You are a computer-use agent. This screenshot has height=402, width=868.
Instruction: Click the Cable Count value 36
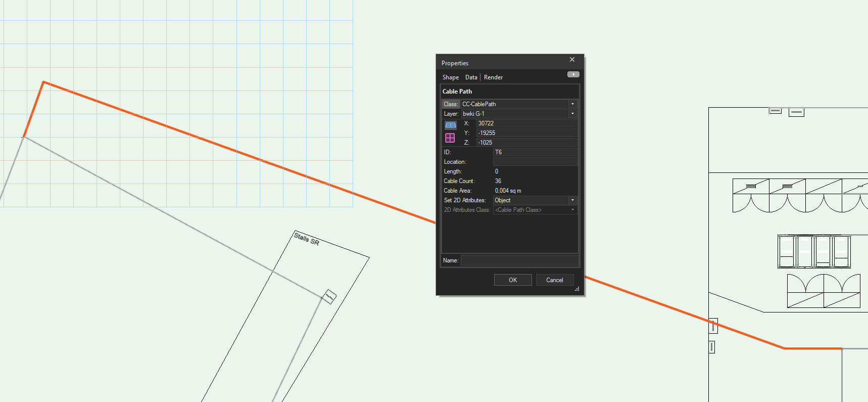coord(498,181)
